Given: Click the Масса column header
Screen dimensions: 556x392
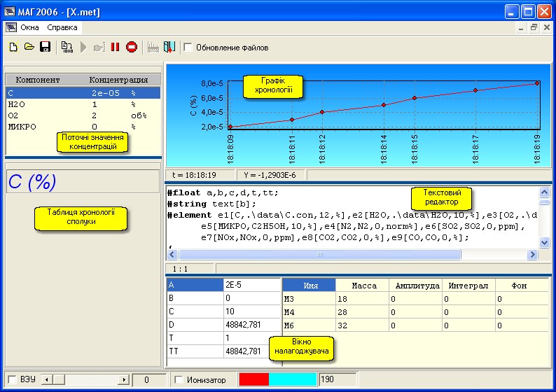Looking at the screenshot, I should [x=363, y=285].
